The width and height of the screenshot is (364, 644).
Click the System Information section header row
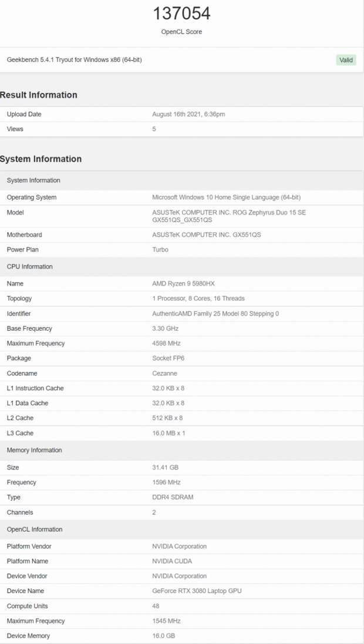pos(182,180)
